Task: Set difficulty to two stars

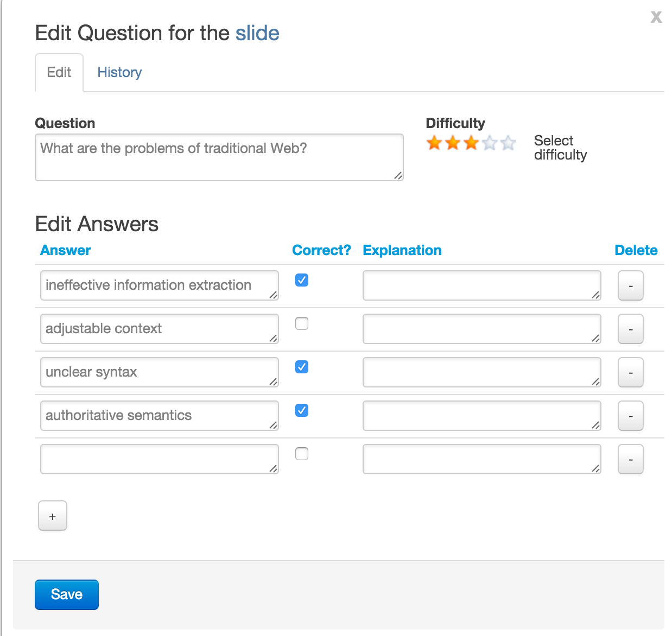Action: 453,143
